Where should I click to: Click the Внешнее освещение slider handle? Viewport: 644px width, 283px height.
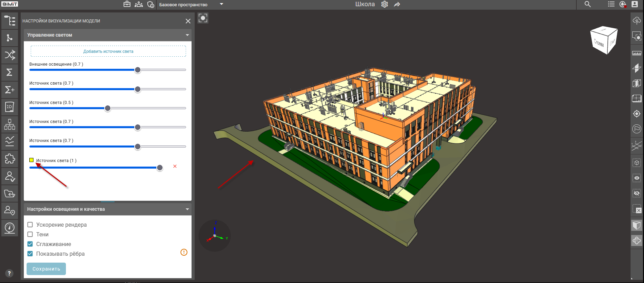[x=138, y=70]
